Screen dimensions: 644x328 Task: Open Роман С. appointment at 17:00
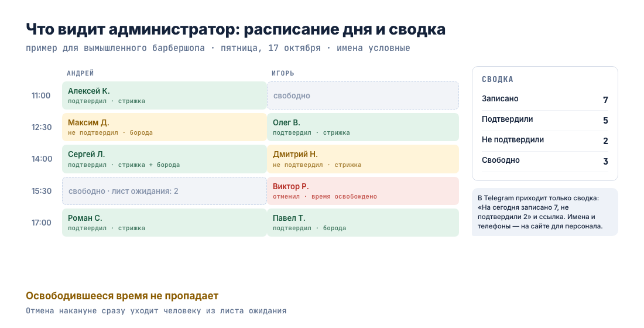165,223
